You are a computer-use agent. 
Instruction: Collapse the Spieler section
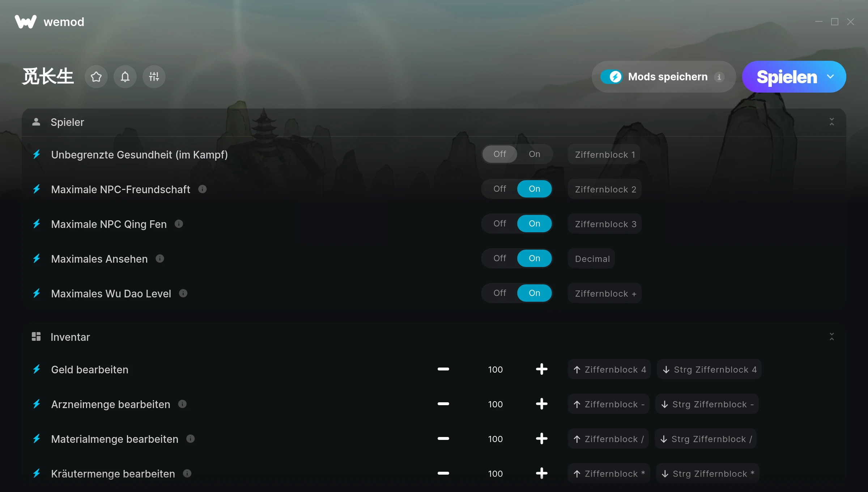click(831, 122)
